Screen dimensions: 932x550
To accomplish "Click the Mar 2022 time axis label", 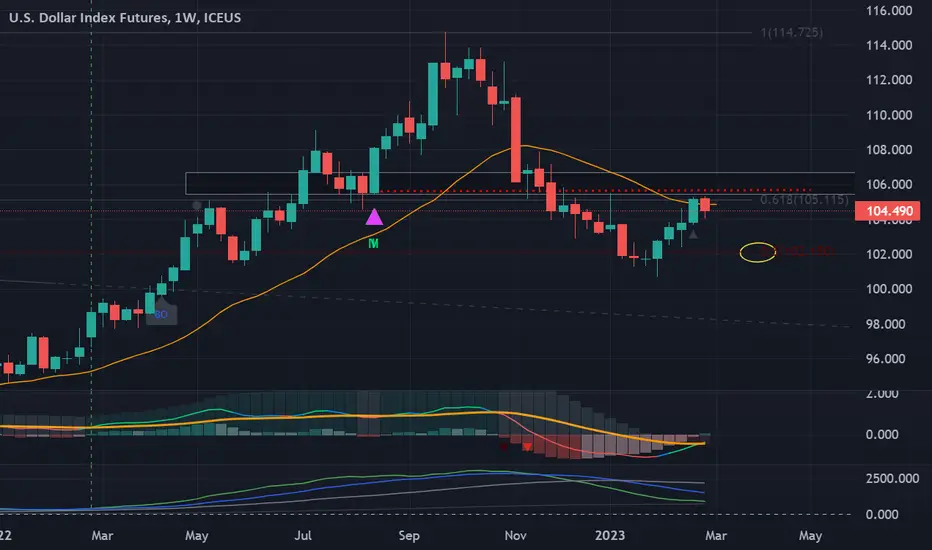I will pos(102,536).
